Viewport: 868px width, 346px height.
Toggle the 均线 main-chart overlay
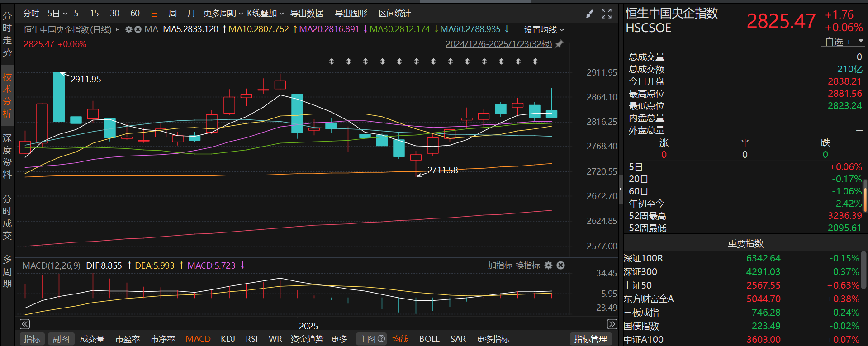[400, 339]
